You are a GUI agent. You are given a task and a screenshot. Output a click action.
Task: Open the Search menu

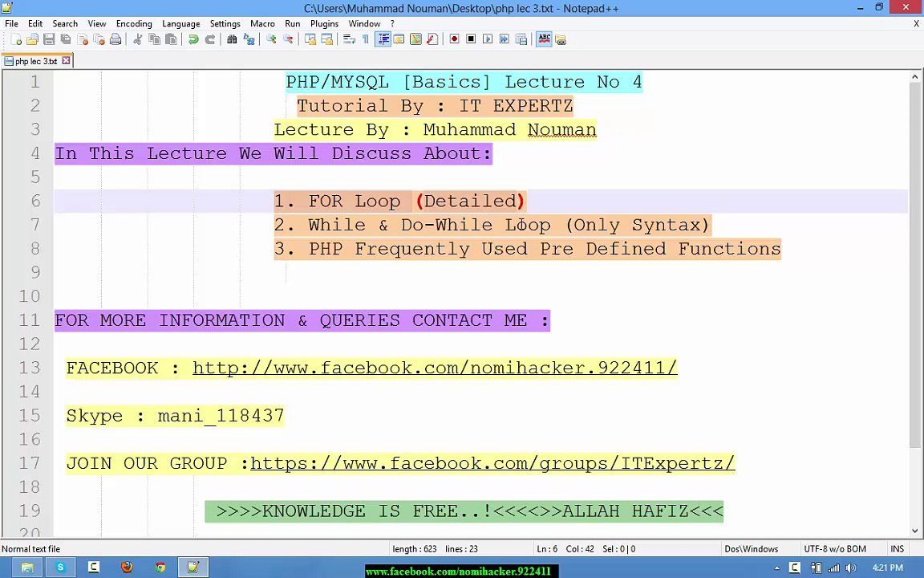[65, 23]
